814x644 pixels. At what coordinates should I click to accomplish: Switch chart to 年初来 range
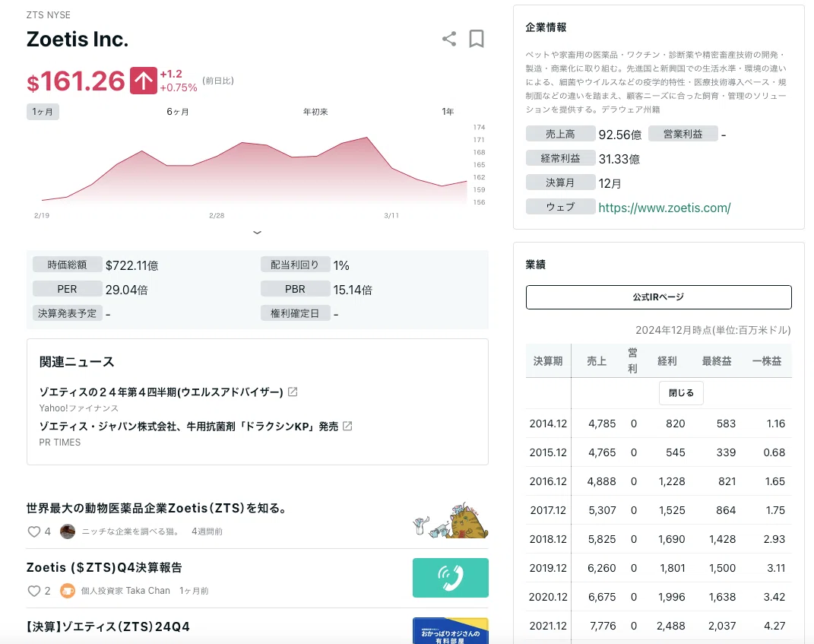tap(315, 112)
